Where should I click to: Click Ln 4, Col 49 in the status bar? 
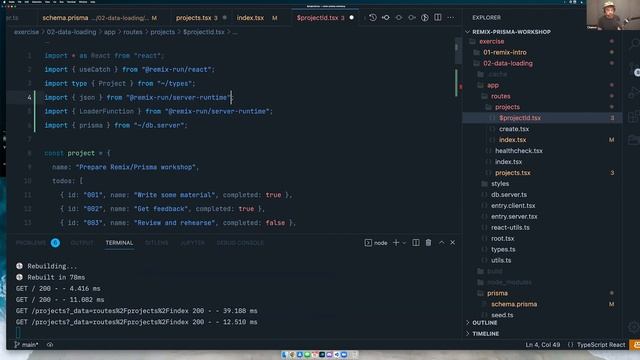point(542,345)
